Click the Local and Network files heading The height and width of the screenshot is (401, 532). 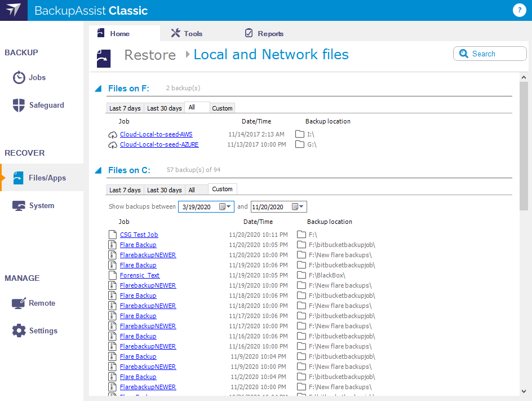pyautogui.click(x=271, y=54)
